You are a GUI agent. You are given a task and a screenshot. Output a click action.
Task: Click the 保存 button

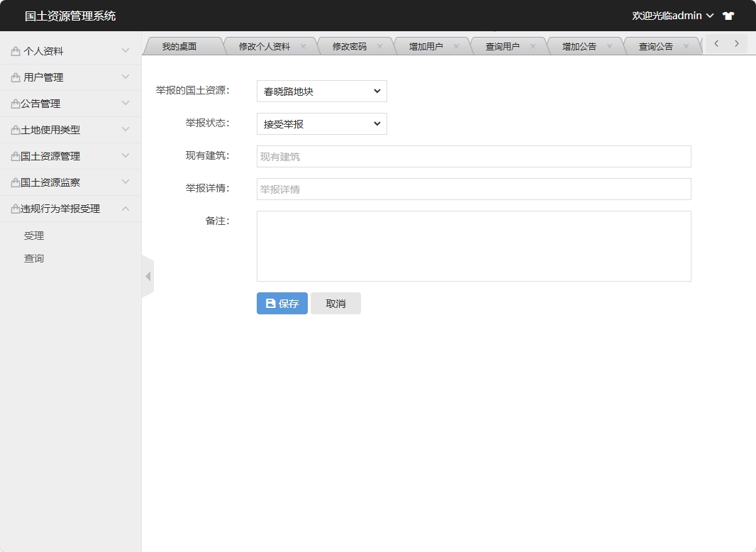click(282, 304)
